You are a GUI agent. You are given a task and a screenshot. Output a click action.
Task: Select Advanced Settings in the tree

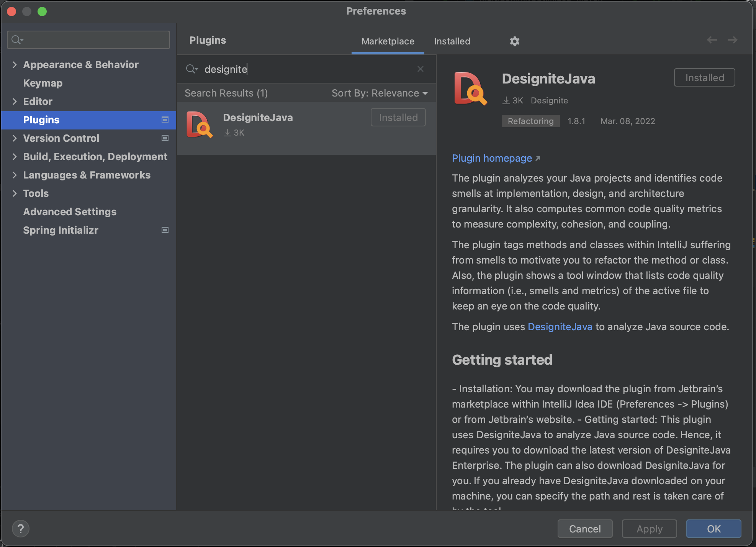pos(70,212)
